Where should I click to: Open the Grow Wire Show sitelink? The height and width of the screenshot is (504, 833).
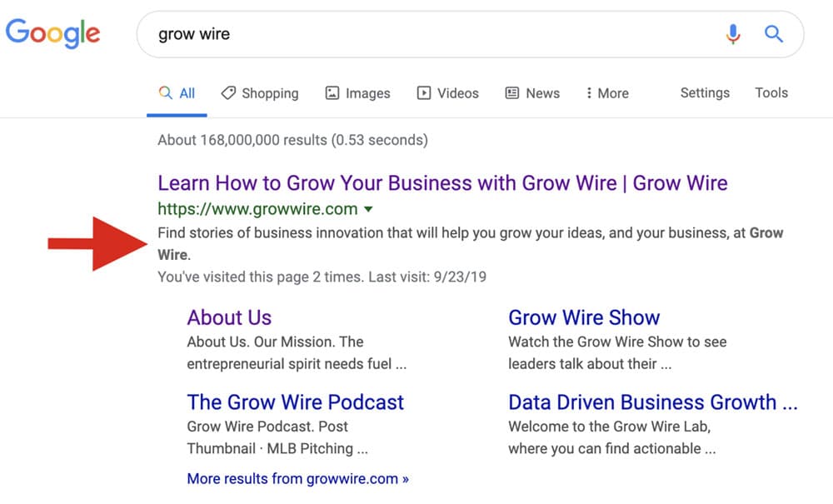point(584,317)
